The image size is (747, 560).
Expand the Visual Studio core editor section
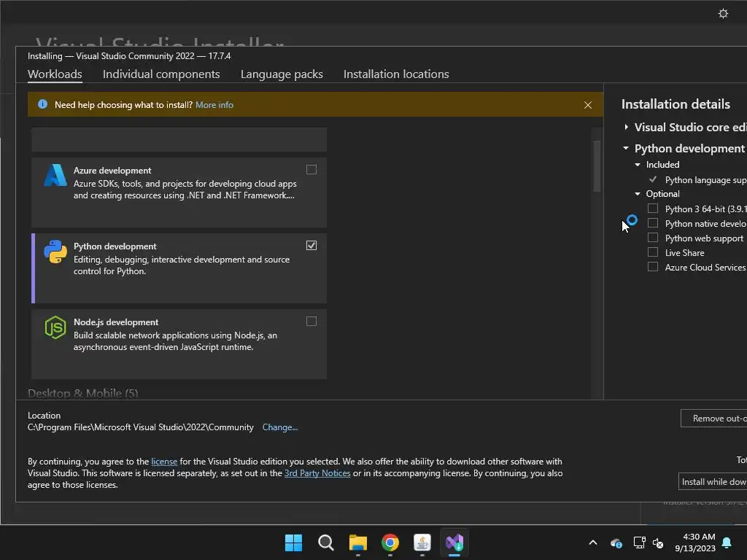coord(626,127)
